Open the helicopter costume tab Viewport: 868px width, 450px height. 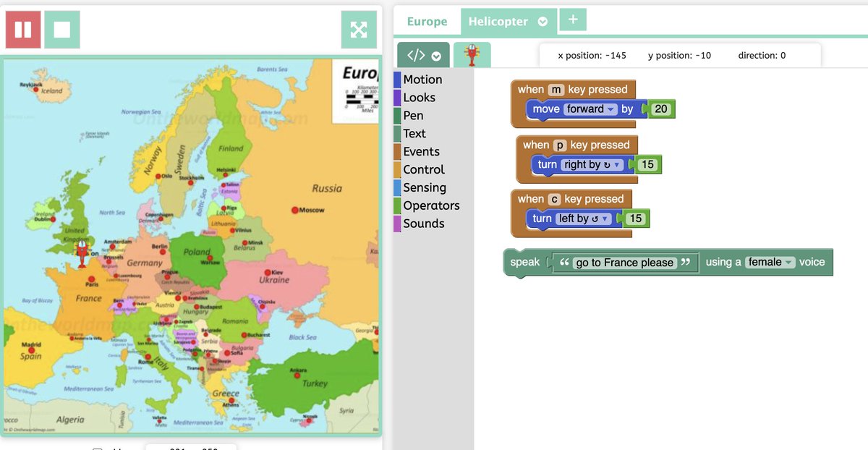coord(472,55)
